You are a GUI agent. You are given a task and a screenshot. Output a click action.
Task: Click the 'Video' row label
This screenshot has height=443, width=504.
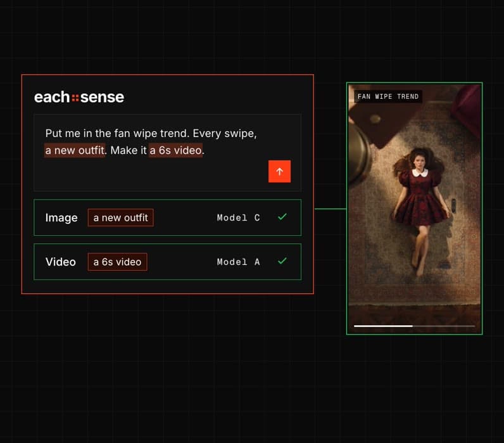pyautogui.click(x=60, y=262)
